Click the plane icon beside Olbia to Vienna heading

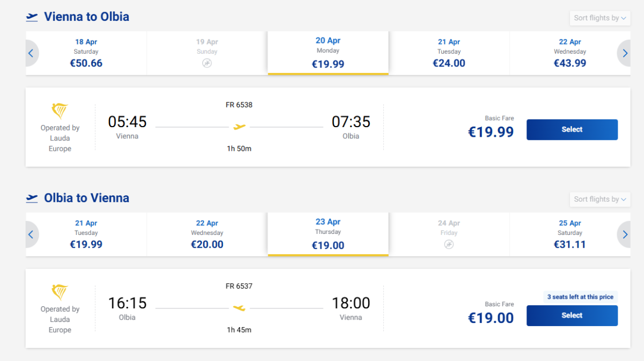pyautogui.click(x=32, y=198)
